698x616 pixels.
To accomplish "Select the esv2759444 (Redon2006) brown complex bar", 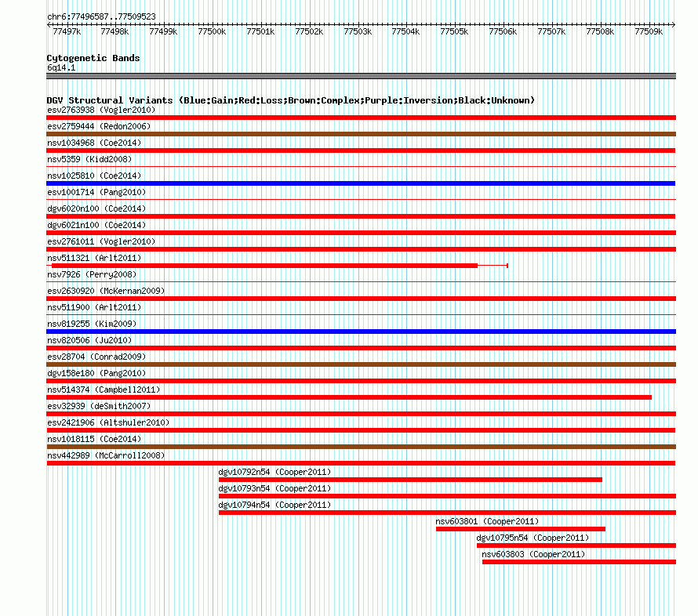I will point(361,134).
